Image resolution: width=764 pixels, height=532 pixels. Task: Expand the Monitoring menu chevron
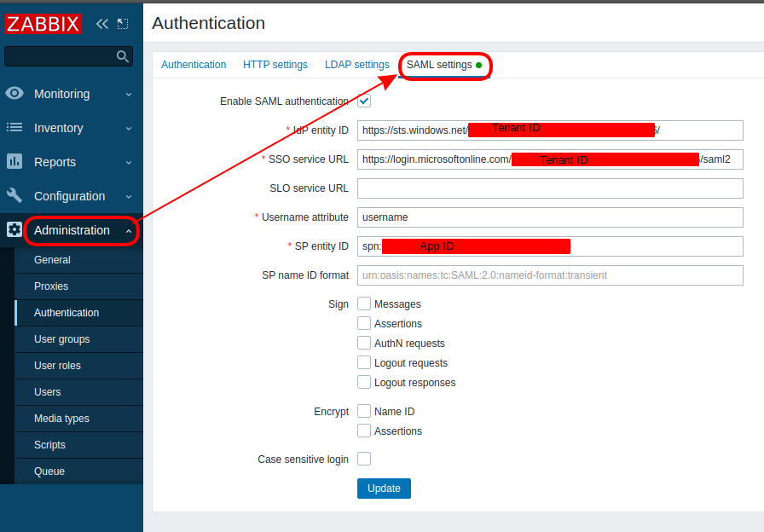point(129,94)
